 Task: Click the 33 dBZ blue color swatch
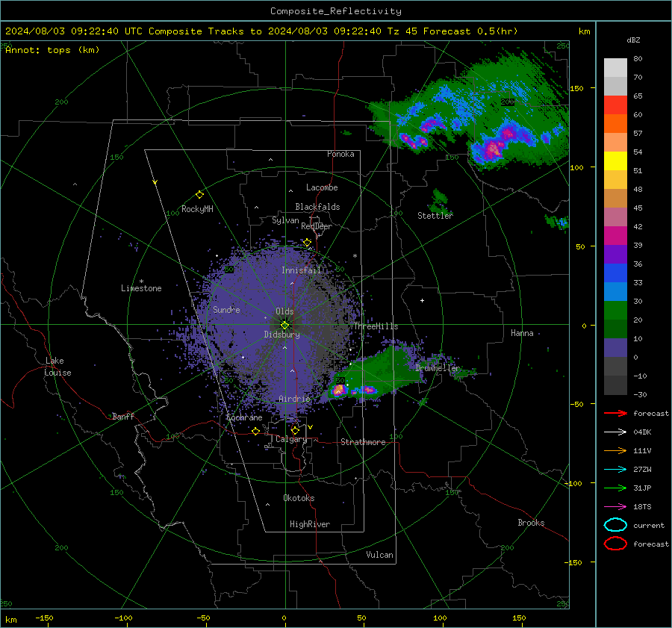pyautogui.click(x=615, y=273)
